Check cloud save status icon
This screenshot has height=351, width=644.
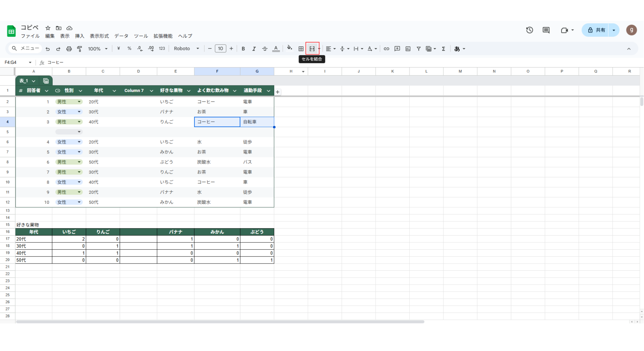(x=69, y=28)
